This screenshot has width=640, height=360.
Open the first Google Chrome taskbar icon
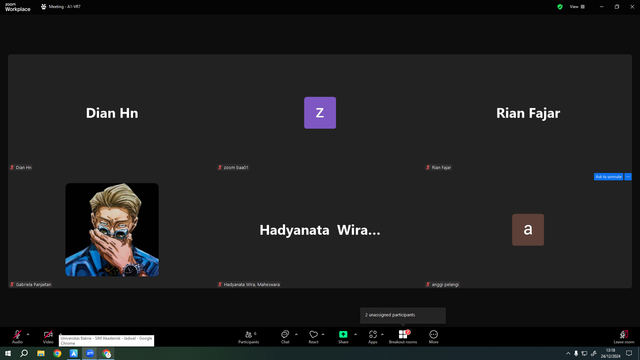pos(57,353)
